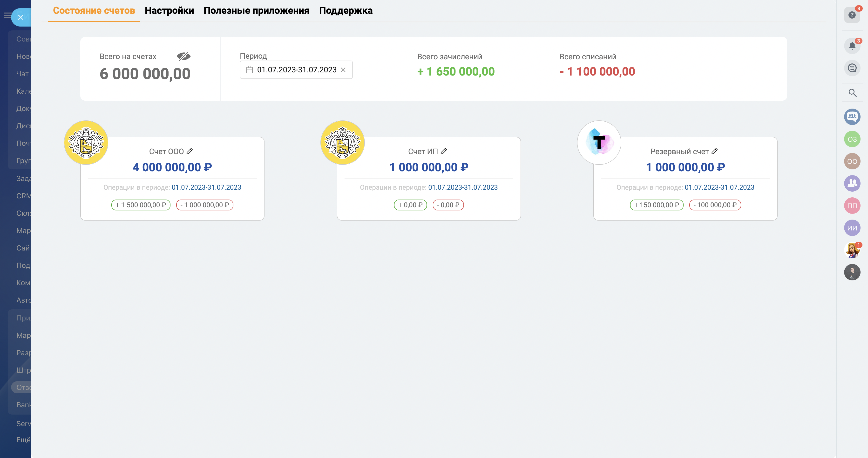Image resolution: width=868 pixels, height=458 pixels.
Task: Click Счет ООО period date link
Action: point(206,187)
